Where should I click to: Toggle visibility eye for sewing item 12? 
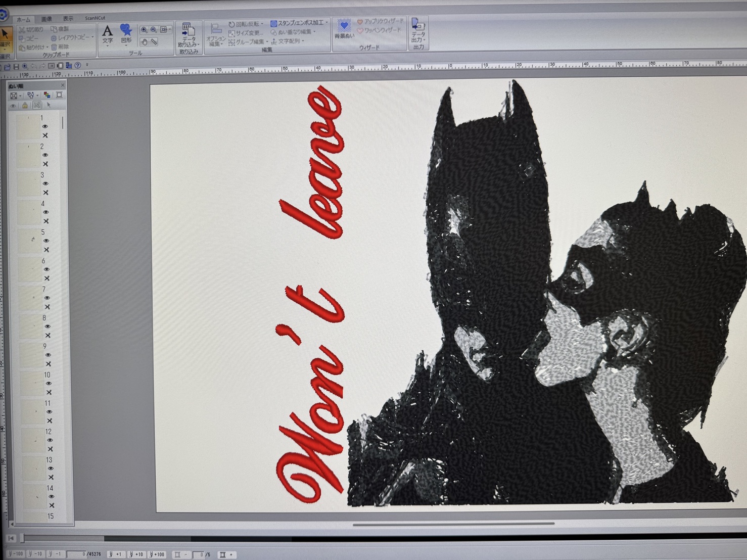pos(50,440)
